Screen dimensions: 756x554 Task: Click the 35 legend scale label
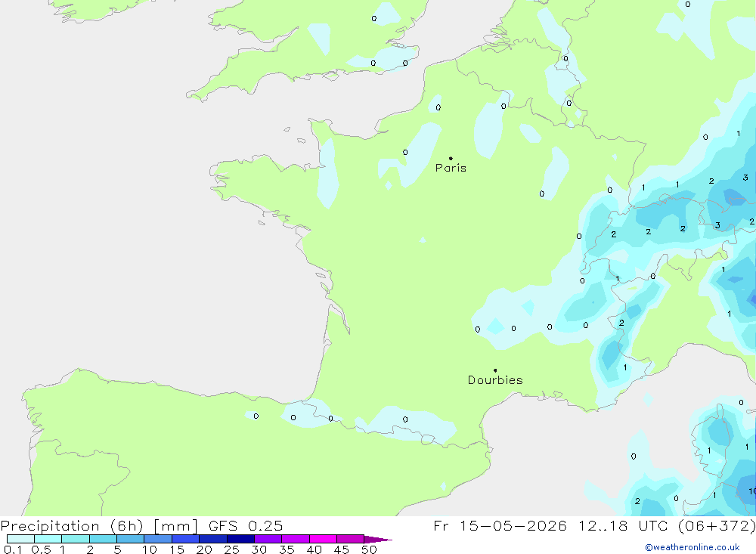click(287, 549)
